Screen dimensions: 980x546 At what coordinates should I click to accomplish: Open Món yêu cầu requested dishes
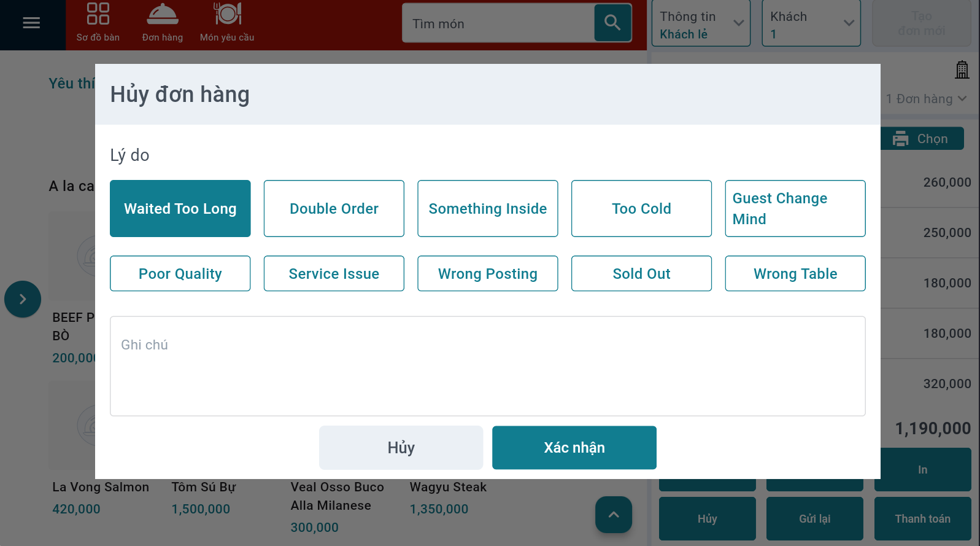click(227, 23)
